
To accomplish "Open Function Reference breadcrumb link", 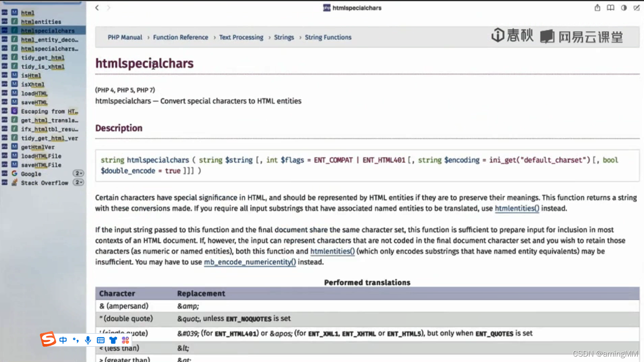I will tap(181, 37).
